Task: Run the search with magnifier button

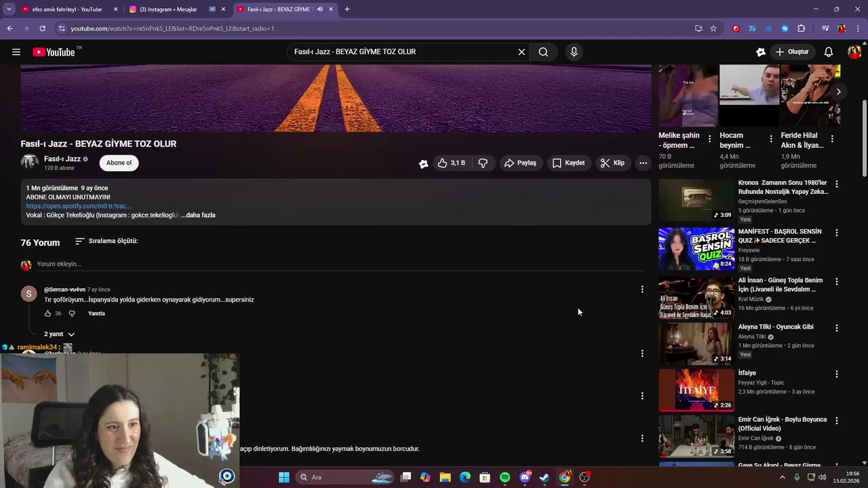Action: 543,52
